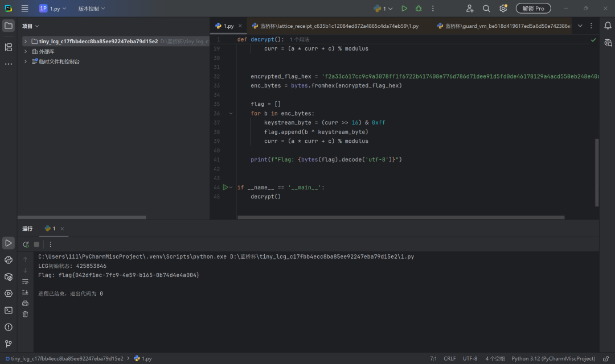Collapse the for loop fold at line 36
Image resolution: width=615 pixels, height=364 pixels.
click(x=231, y=114)
